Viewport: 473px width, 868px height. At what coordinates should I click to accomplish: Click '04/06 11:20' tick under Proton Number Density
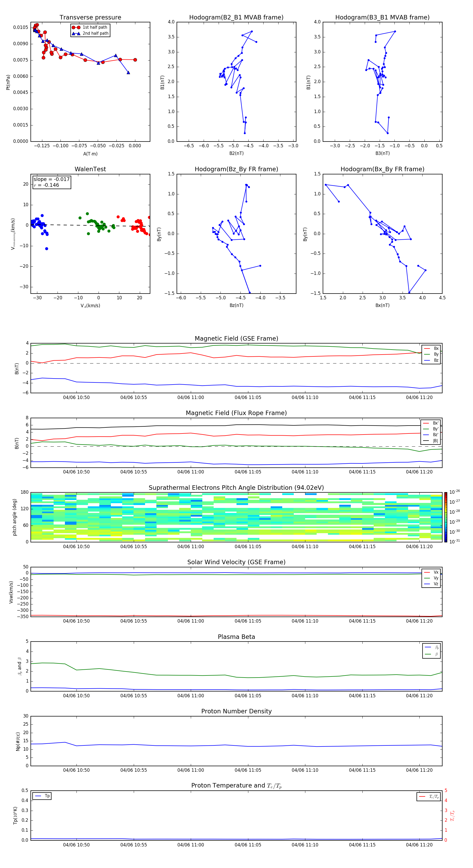[x=419, y=770]
